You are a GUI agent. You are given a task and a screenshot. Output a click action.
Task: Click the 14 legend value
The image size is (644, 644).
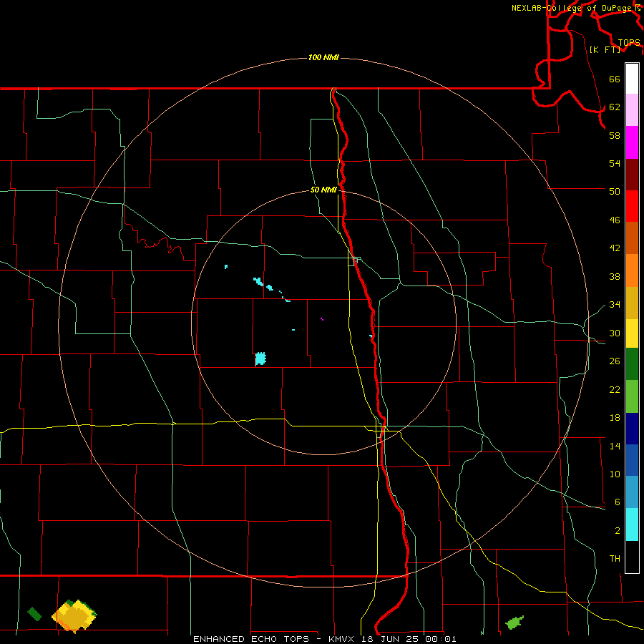tap(615, 446)
